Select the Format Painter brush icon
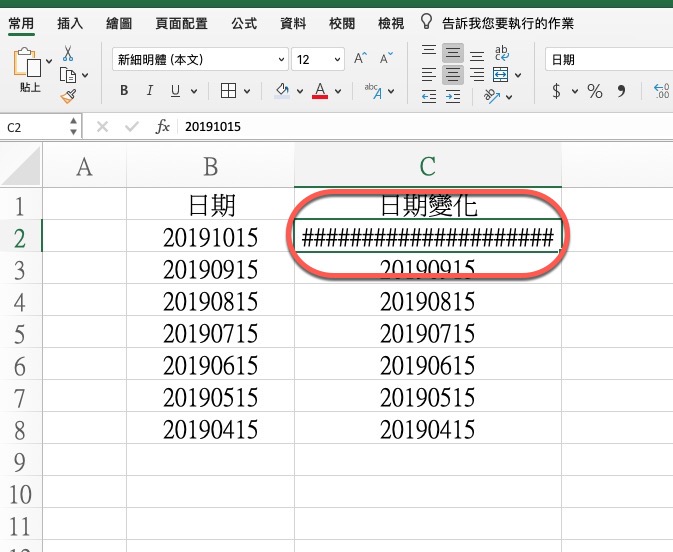673x552 pixels. (x=68, y=96)
